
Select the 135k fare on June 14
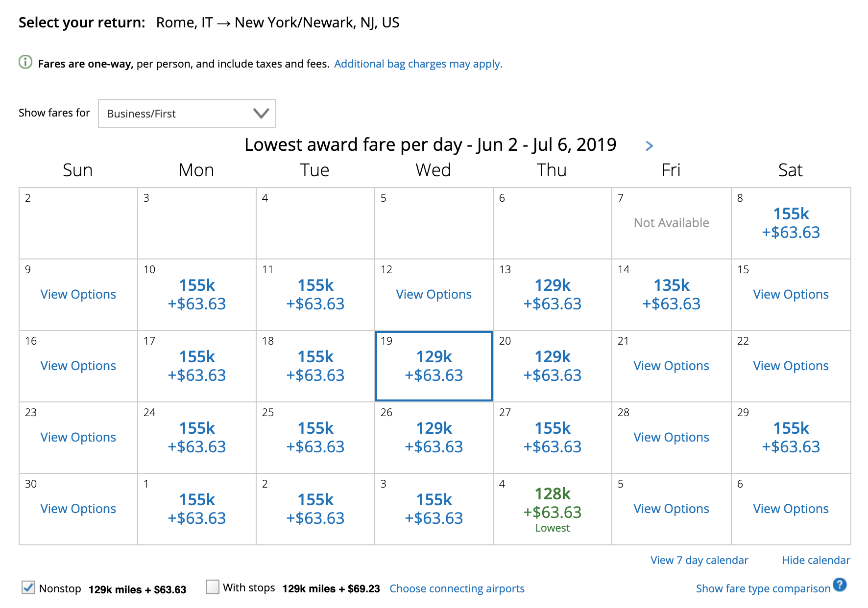pyautogui.click(x=671, y=294)
